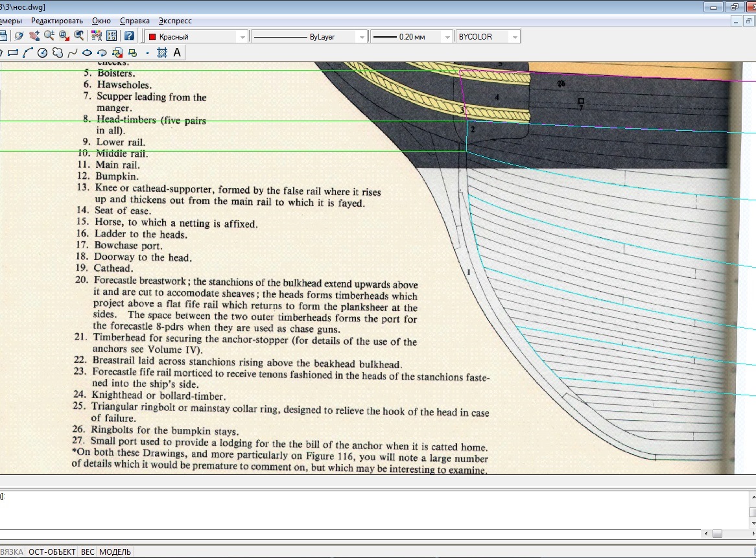Toggle ОСТ-ОБЪЕКТ object snap tracking
The width and height of the screenshot is (756, 558).
[x=51, y=552]
